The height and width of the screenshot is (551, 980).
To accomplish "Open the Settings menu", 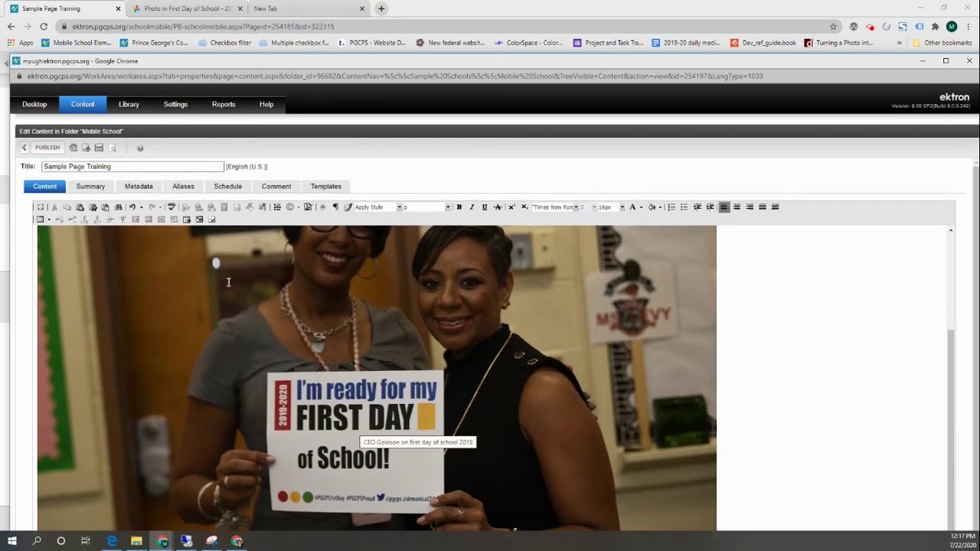I will (175, 104).
